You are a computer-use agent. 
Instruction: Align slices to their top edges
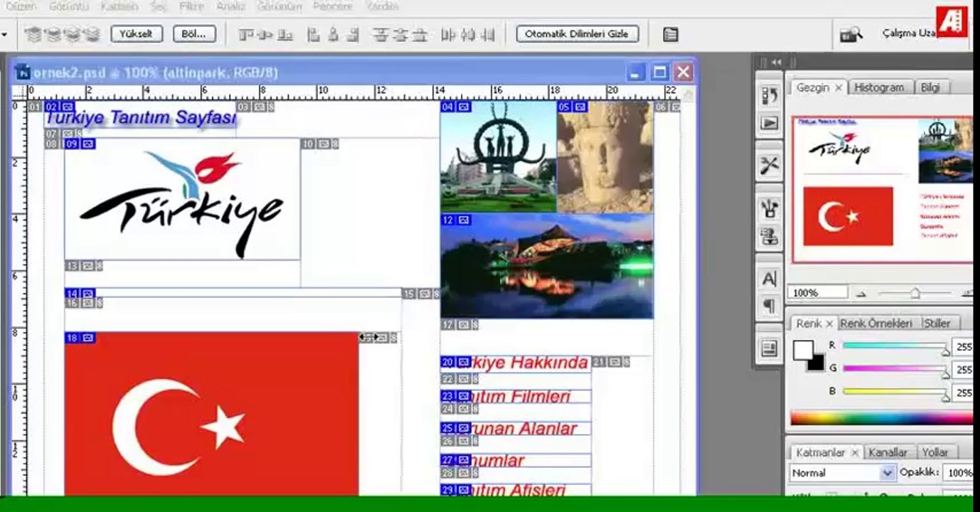point(246,34)
